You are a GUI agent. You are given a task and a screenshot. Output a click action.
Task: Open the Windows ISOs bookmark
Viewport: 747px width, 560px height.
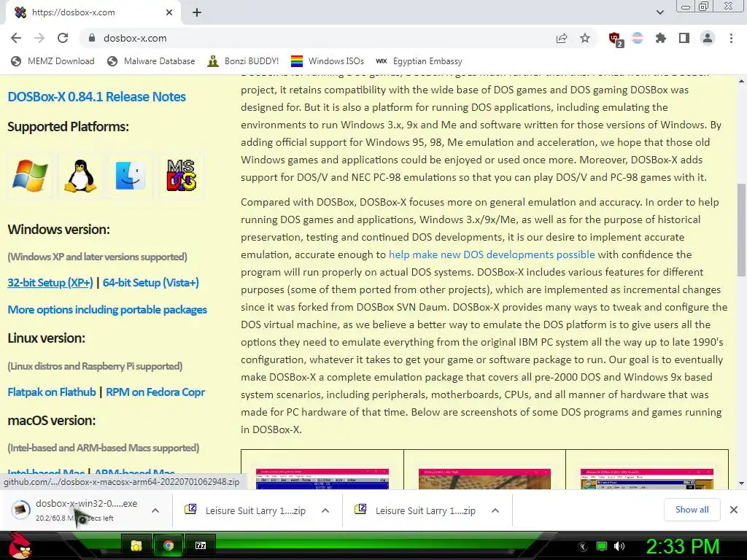click(328, 61)
